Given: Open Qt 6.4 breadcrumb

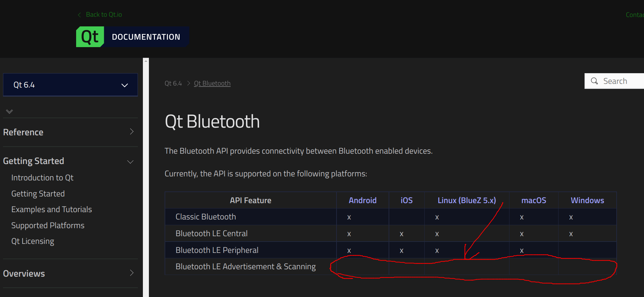Looking at the screenshot, I should tap(173, 83).
